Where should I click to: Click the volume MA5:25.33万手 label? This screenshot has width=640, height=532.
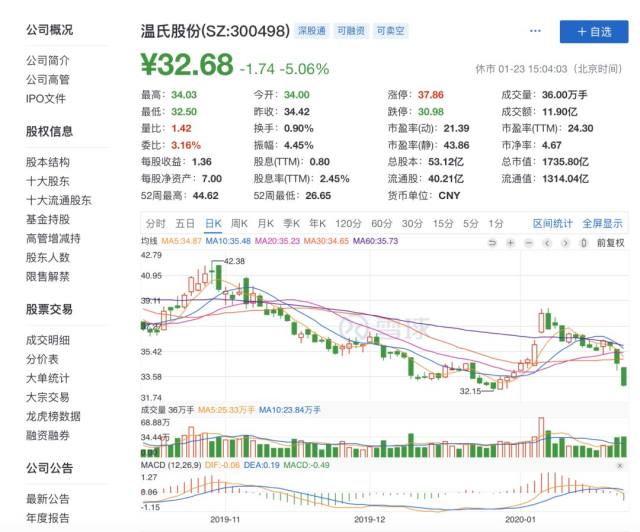point(227,410)
